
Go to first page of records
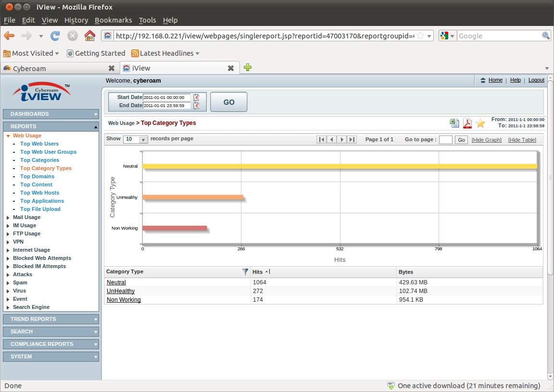[321, 140]
